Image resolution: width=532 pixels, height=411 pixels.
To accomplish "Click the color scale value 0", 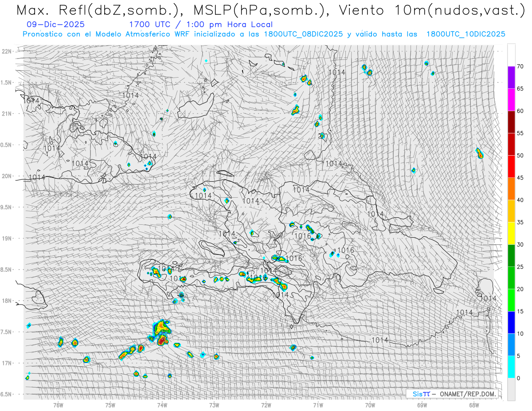I will point(518,378).
